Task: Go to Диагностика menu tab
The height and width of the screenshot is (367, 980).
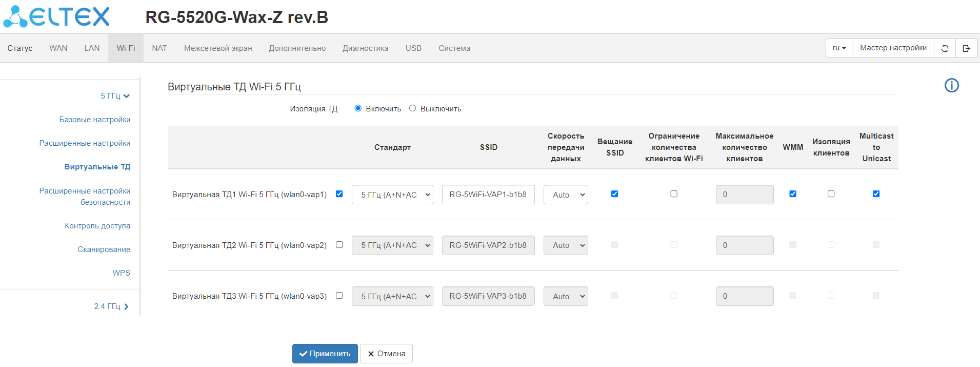Action: tap(365, 48)
